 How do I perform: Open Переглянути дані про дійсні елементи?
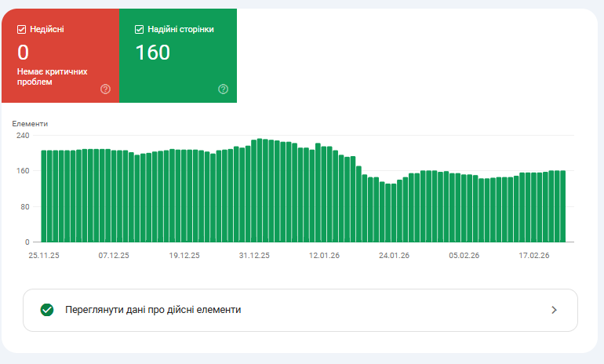click(x=153, y=310)
